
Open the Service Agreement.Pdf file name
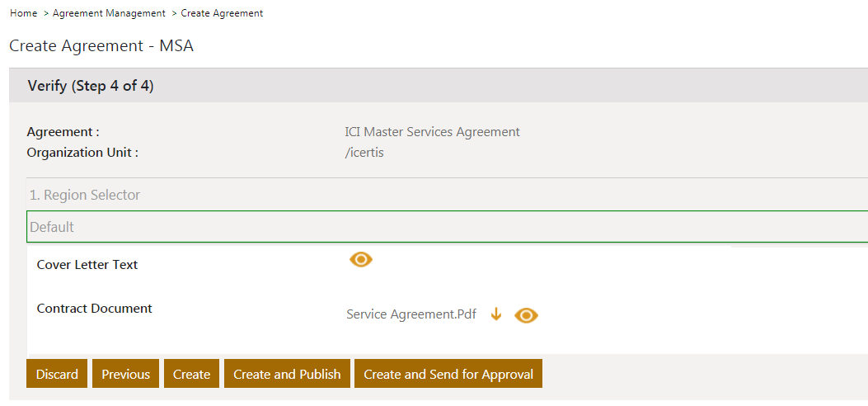pyautogui.click(x=411, y=314)
